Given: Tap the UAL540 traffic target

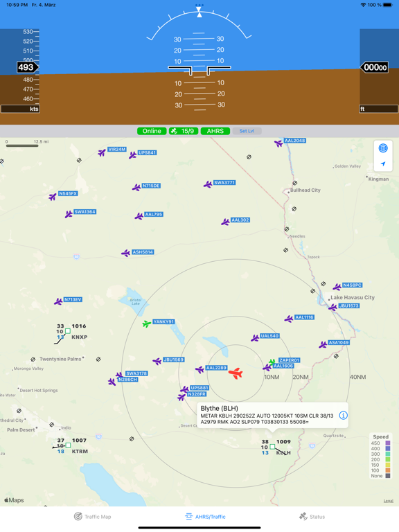Looking at the screenshot, I should point(255,338).
